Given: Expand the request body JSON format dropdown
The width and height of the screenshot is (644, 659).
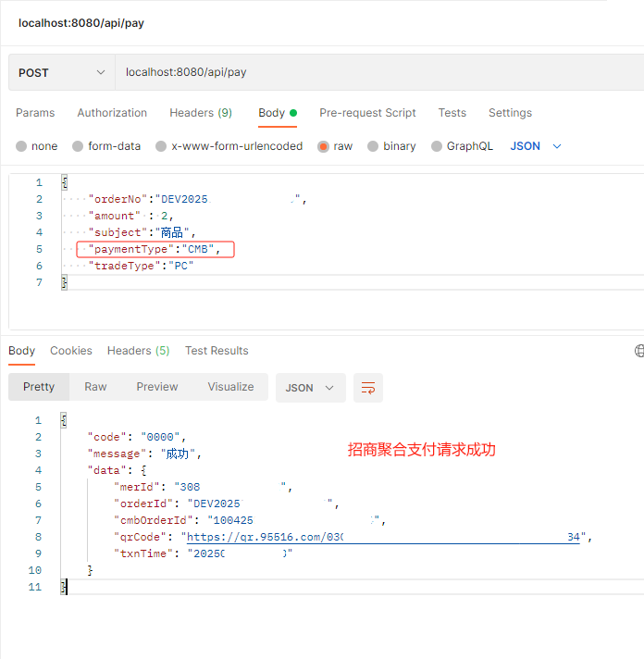Looking at the screenshot, I should tap(537, 146).
